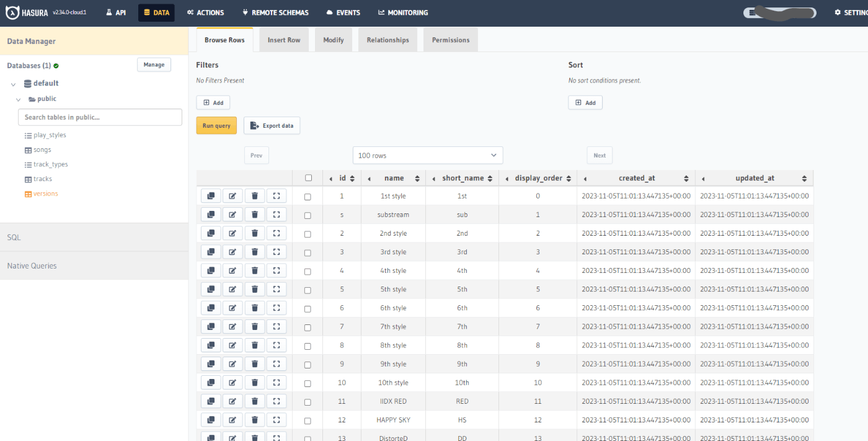Edit the 9th style row
Image resolution: width=868 pixels, height=441 pixels.
click(232, 363)
